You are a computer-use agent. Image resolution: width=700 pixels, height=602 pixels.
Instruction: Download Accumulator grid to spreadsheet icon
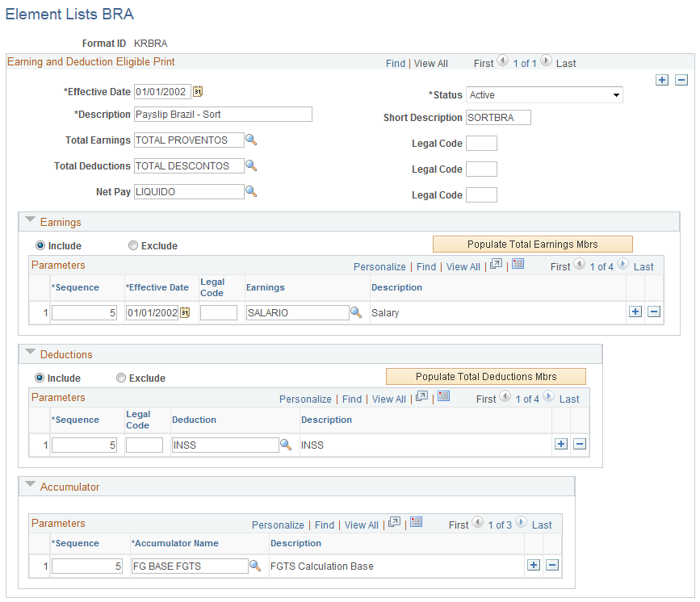416,521
